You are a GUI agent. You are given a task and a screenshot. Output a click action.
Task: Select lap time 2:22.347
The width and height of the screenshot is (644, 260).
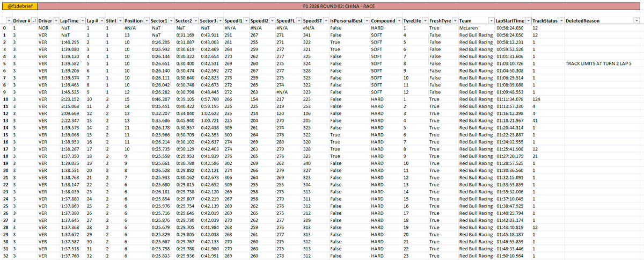pyautogui.click(x=70, y=121)
